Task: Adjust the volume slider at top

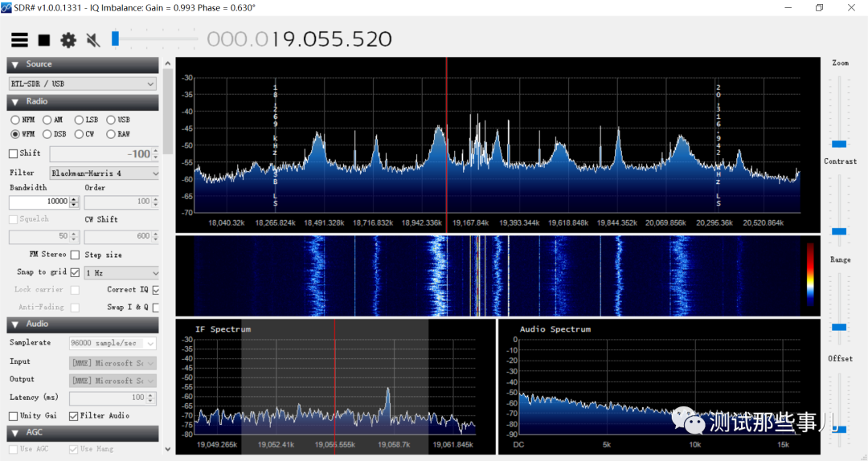Action: [x=115, y=39]
